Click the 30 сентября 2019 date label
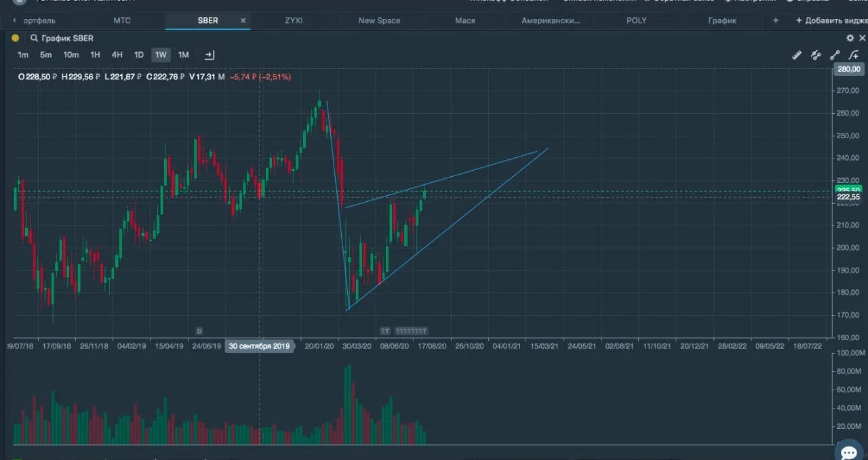This screenshot has width=868, height=460. (x=259, y=346)
